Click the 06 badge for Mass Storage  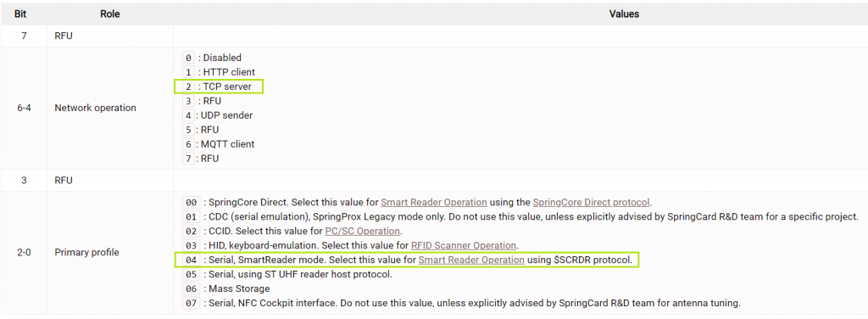[x=191, y=288]
